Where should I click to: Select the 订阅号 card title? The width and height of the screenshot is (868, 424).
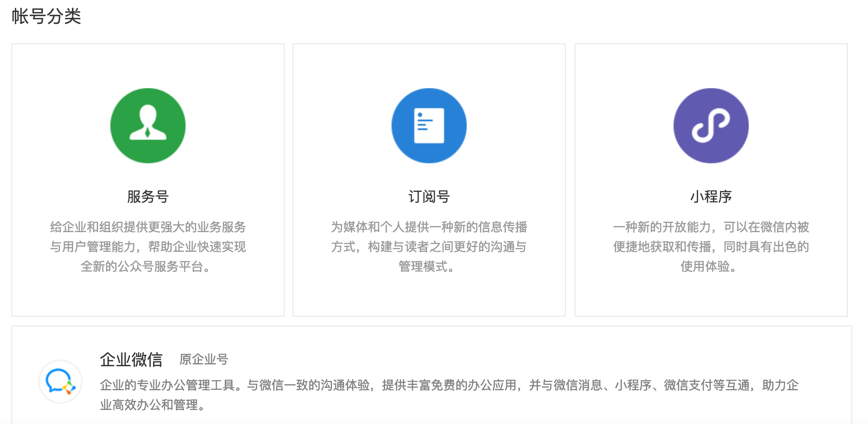pos(429,197)
